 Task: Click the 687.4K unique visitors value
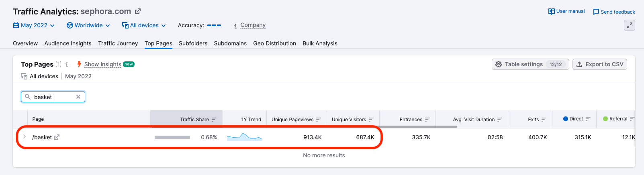[365, 137]
